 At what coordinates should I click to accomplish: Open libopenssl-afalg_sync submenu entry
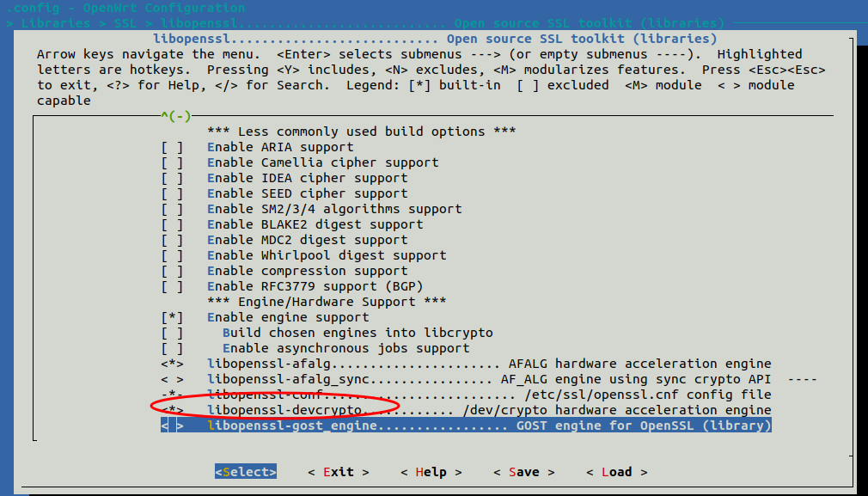point(512,380)
